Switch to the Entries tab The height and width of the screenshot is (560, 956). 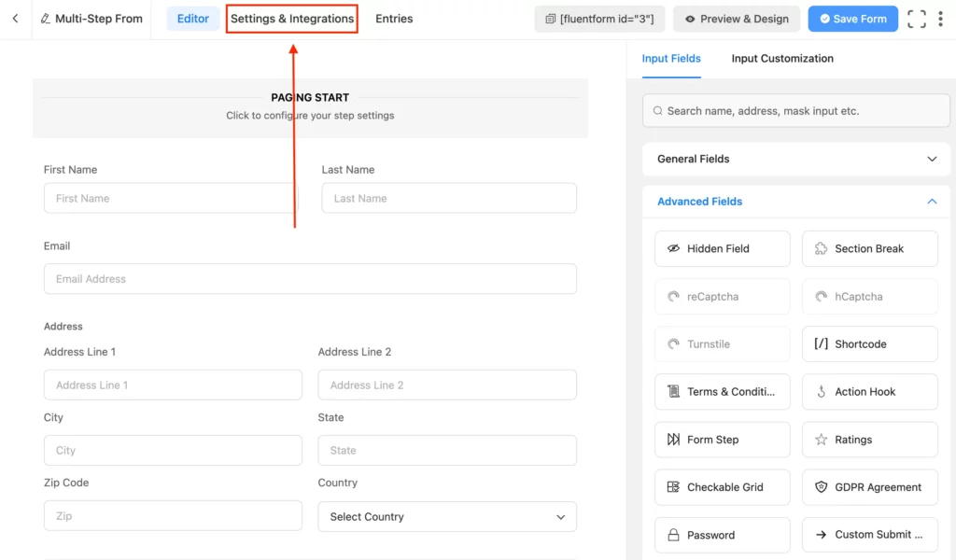coord(393,18)
